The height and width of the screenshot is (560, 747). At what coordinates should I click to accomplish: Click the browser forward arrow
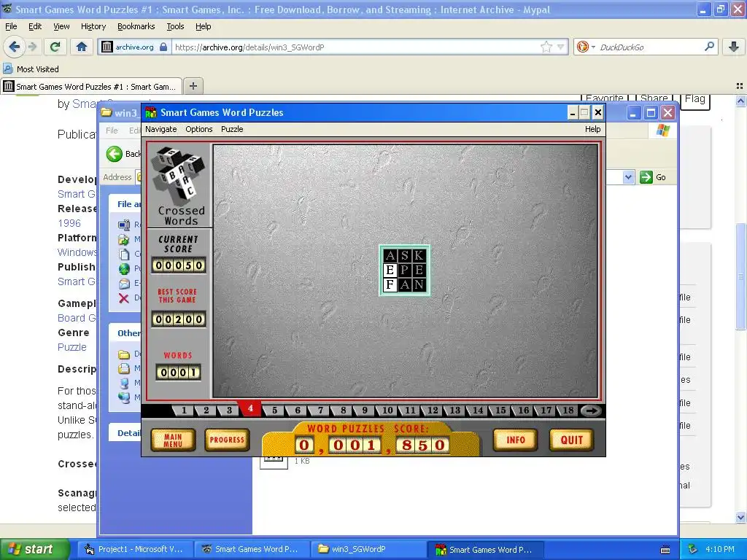click(x=32, y=47)
